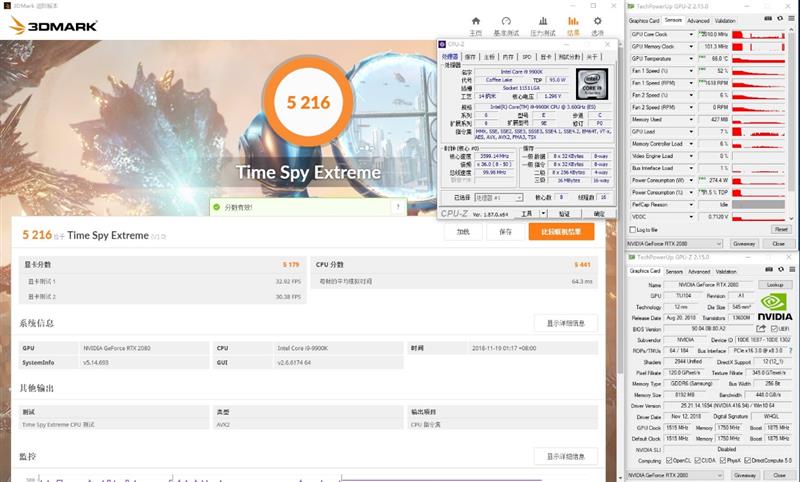Viewport: 800px width, 482px height.
Task: Open the 3DMark options gear icon
Action: pyautogui.click(x=597, y=21)
